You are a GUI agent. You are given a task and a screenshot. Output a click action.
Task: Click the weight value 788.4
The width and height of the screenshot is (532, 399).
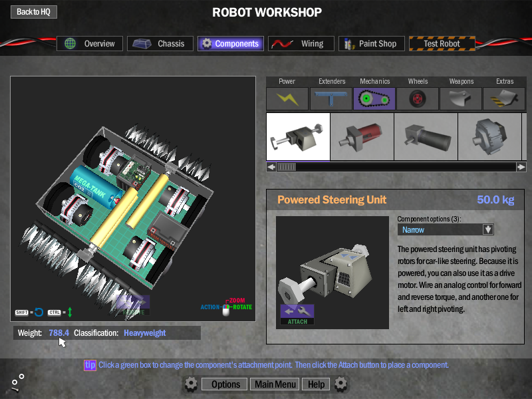tap(59, 333)
